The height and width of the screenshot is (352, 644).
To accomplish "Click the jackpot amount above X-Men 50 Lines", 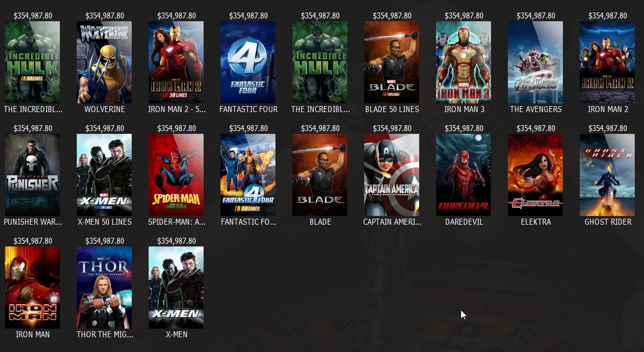I will pyautogui.click(x=105, y=128).
